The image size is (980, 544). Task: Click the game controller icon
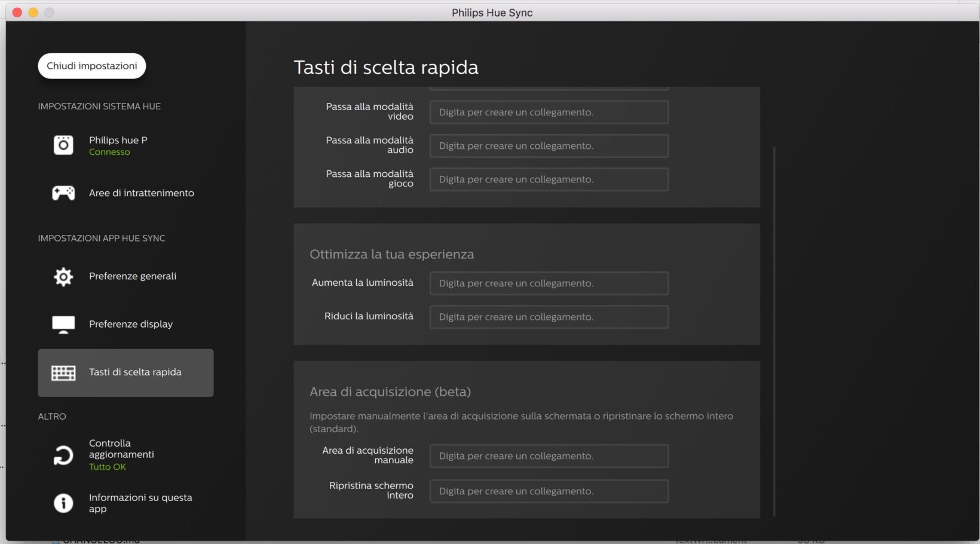point(63,192)
